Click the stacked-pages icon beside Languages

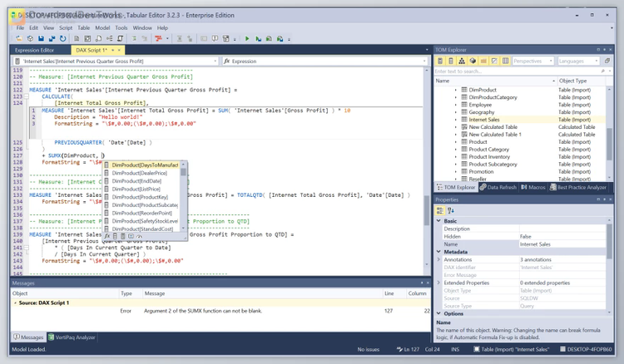pos(607,61)
